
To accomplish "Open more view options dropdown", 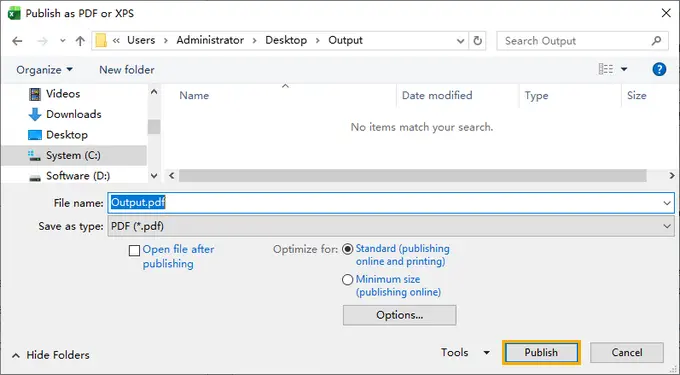I will (x=624, y=69).
